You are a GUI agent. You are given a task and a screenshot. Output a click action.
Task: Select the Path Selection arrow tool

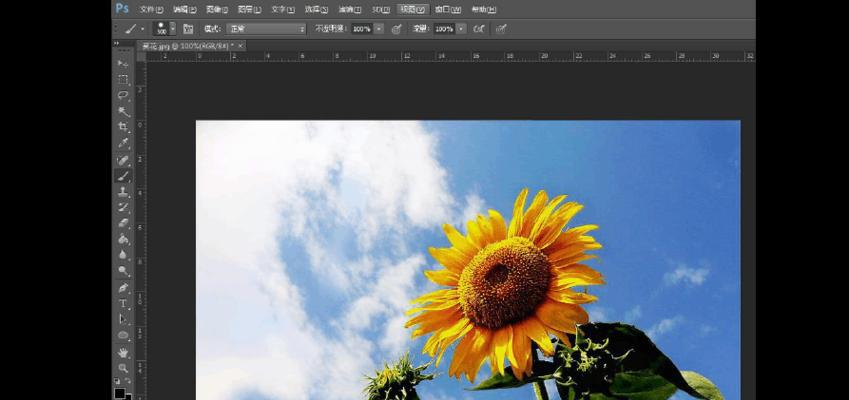[x=123, y=319]
